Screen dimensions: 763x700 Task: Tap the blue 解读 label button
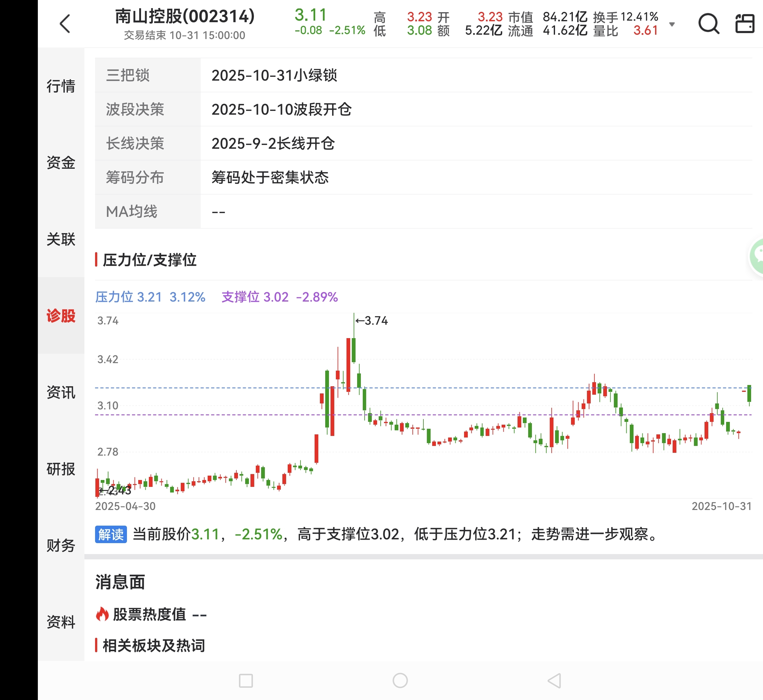pyautogui.click(x=111, y=534)
